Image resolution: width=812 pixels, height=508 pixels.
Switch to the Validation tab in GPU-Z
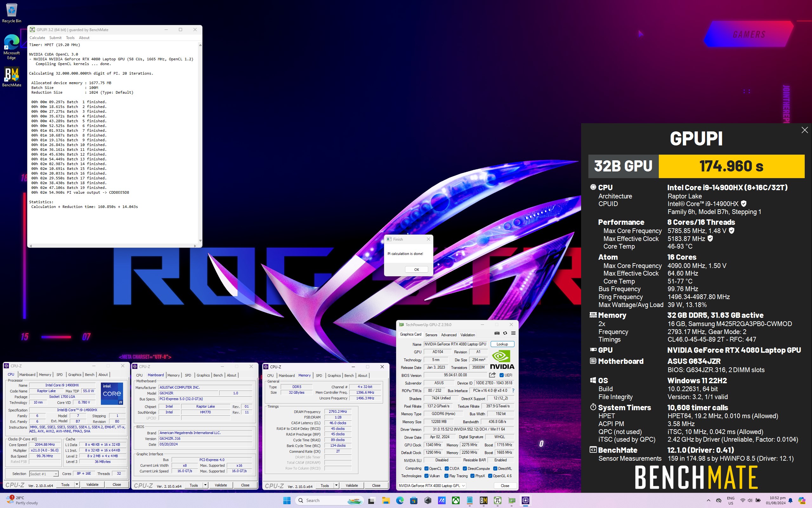click(468, 335)
